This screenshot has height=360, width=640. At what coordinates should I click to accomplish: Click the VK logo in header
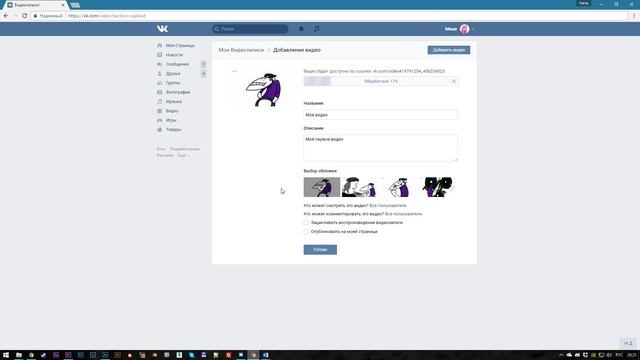coord(162,29)
